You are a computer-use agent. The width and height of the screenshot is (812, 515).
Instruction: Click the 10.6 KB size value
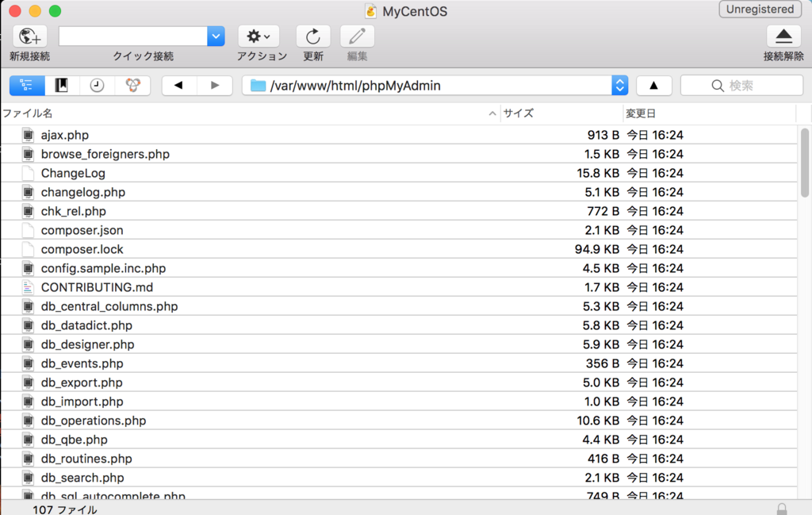coord(598,421)
